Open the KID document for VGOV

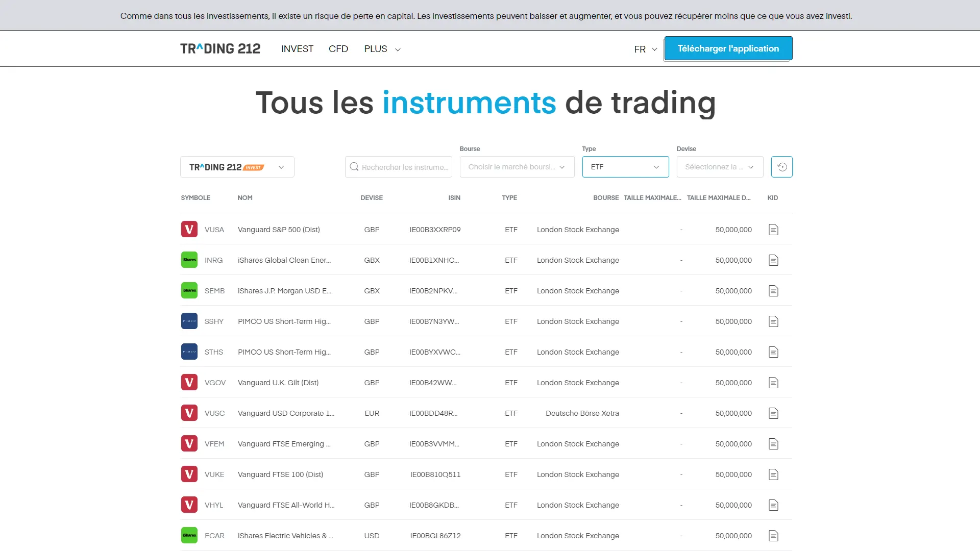click(773, 383)
